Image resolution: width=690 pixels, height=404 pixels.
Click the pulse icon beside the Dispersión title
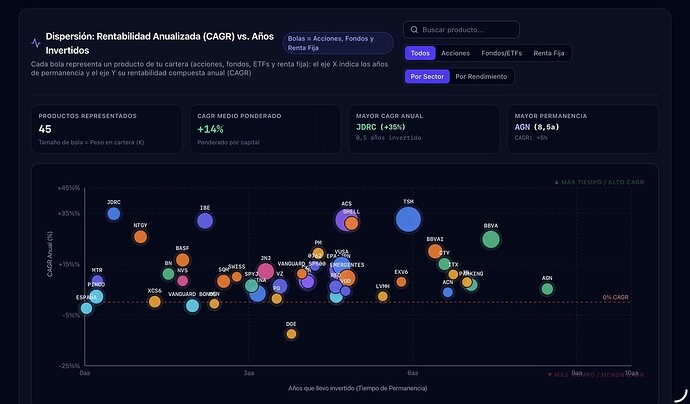(36, 43)
